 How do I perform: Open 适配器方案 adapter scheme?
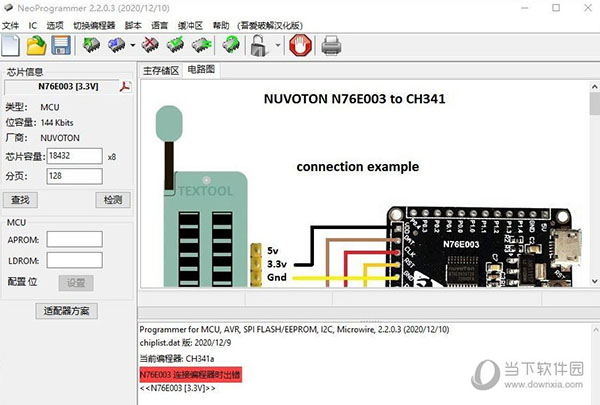point(67,311)
